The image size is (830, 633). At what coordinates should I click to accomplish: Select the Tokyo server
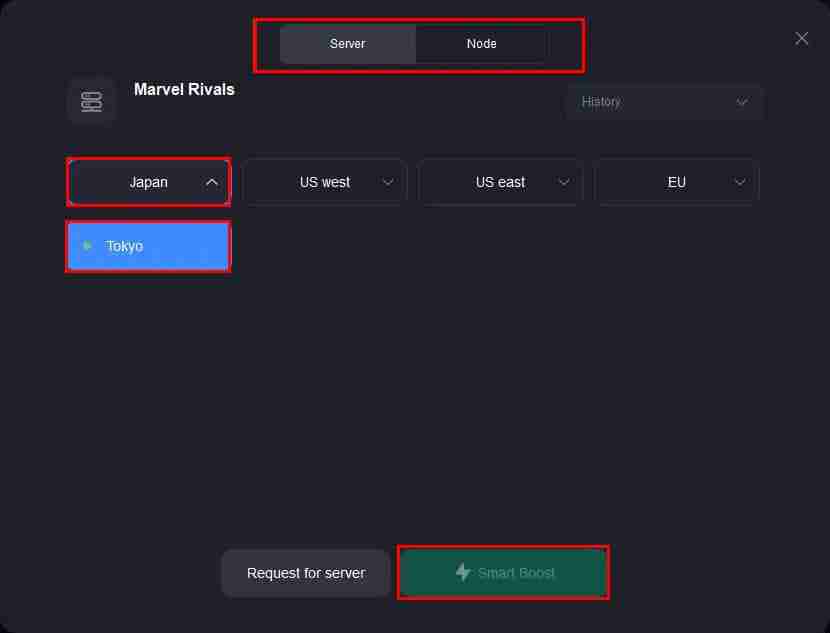click(x=149, y=247)
